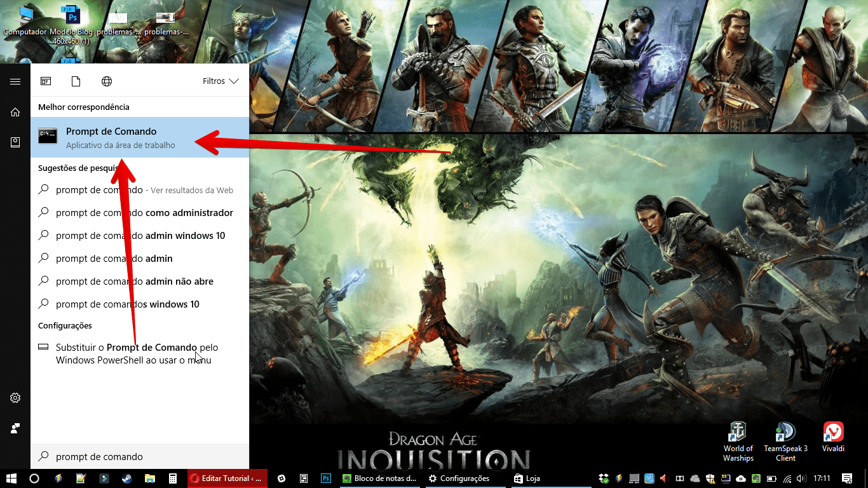Screen dimensions: 868x488
Task: Switch to Editar Tutorial Opera window
Action: [x=227, y=478]
